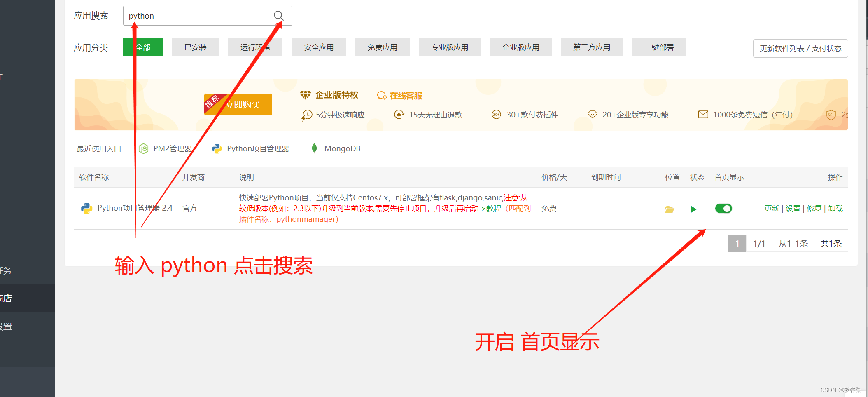Viewport: 868px width, 397px height.
Task: Click the 企业版特权 diamond icon
Action: [x=306, y=95]
